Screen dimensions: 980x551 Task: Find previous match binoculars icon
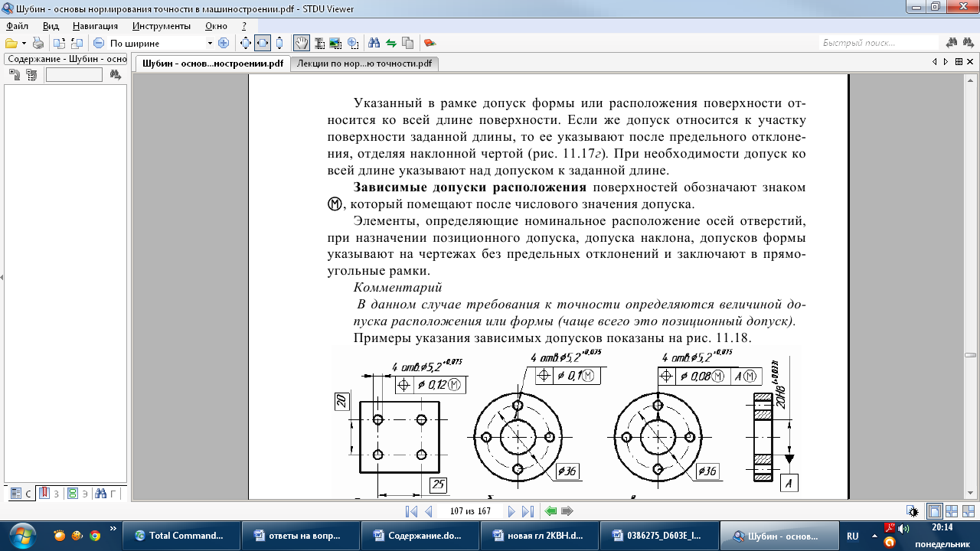[952, 43]
